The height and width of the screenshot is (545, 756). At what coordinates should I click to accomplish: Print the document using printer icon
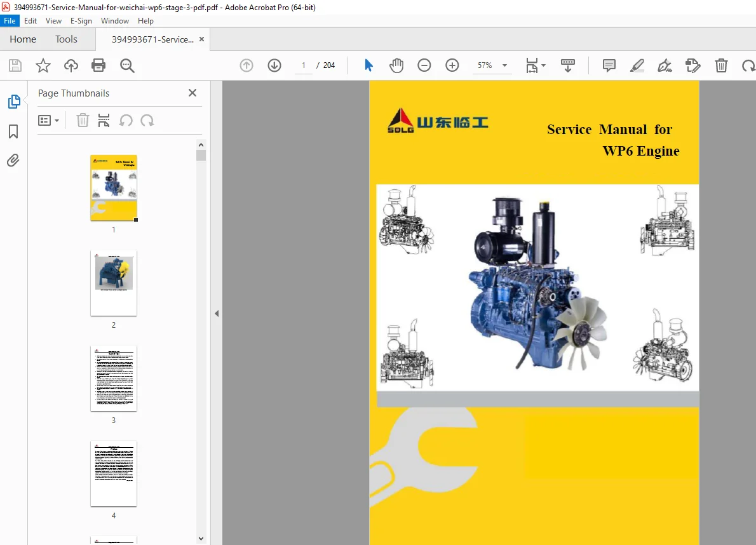[x=98, y=65]
